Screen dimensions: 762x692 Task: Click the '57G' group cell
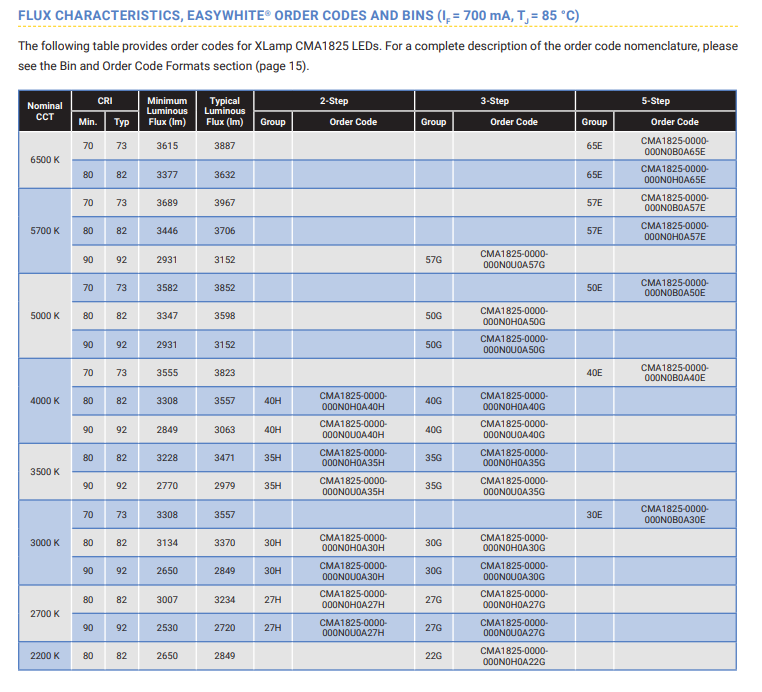tap(433, 260)
